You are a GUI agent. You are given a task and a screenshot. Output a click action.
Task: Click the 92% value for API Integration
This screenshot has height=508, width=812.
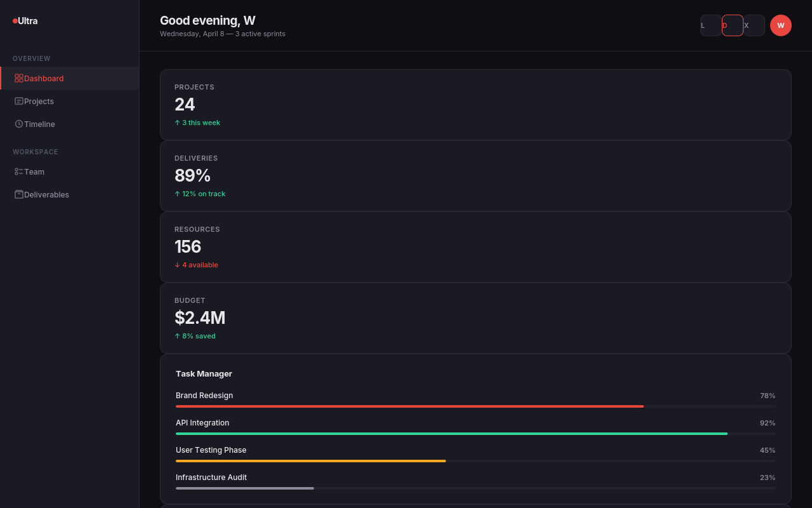[x=768, y=423]
